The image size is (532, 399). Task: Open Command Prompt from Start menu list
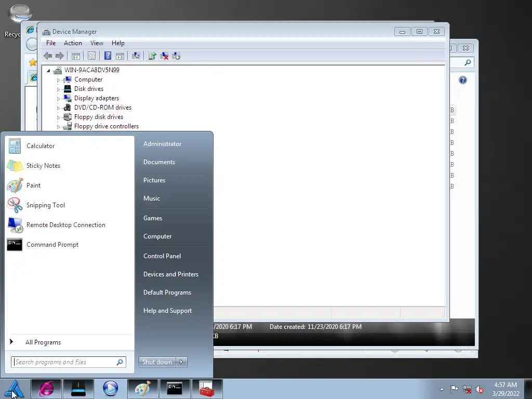point(70,245)
